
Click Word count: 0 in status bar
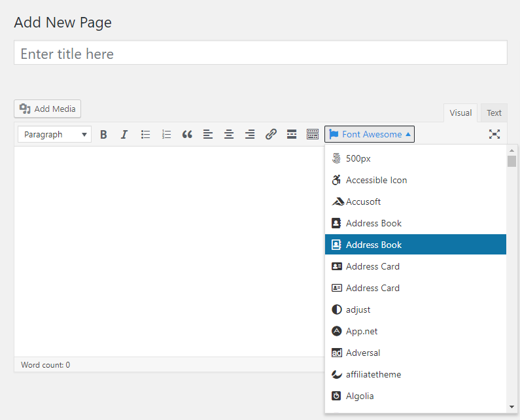click(x=45, y=365)
